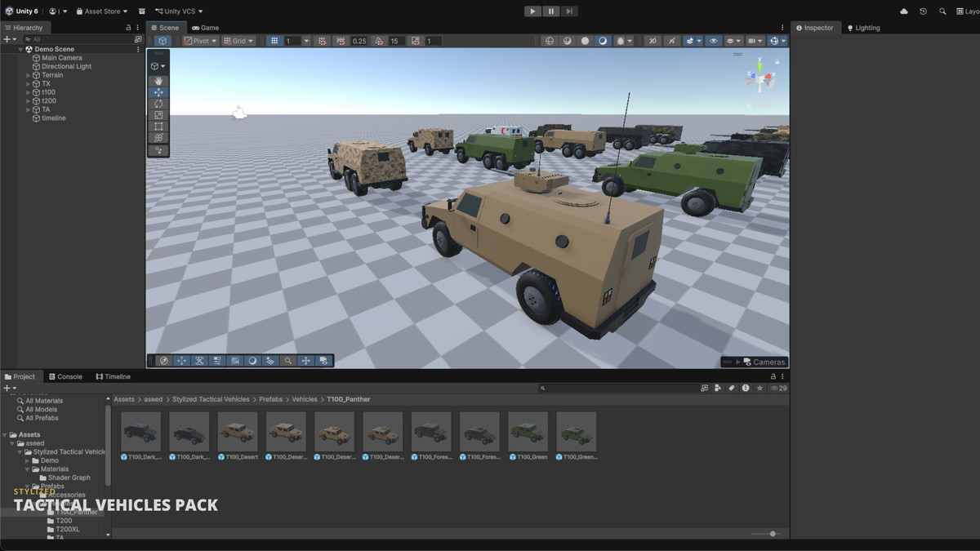980x551 pixels.
Task: Toggle the tool settings cube button
Action: click(163, 41)
